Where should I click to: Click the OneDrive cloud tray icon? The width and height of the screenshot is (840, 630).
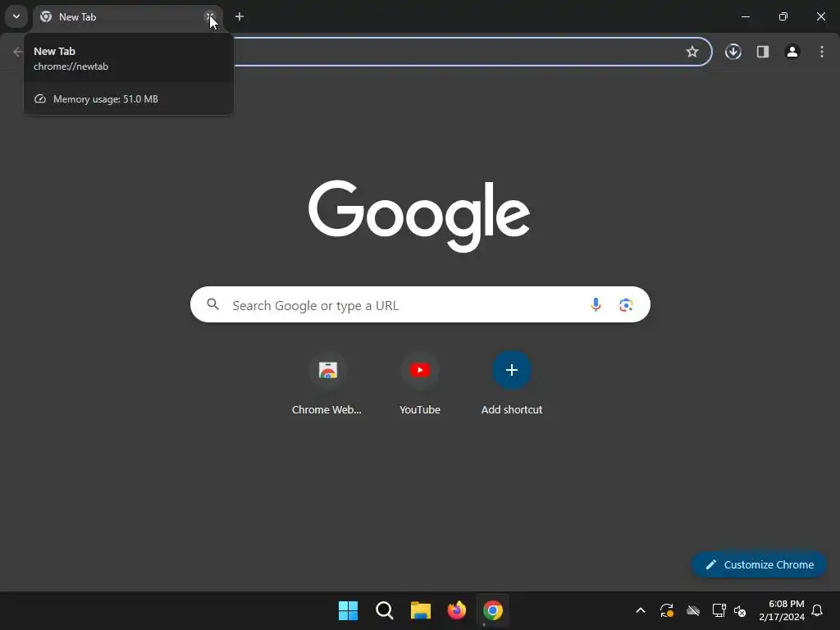692,610
